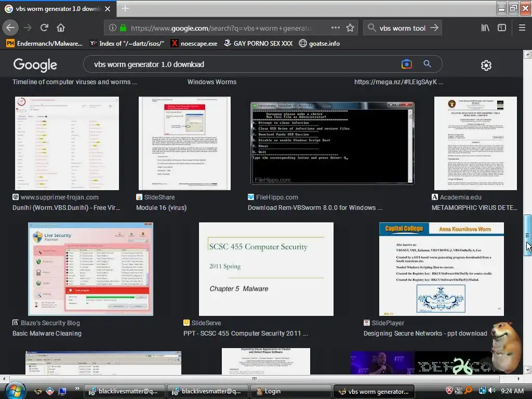Image resolution: width=532 pixels, height=399 pixels.
Task: Click the vbs worm tool search box
Action: (x=403, y=28)
